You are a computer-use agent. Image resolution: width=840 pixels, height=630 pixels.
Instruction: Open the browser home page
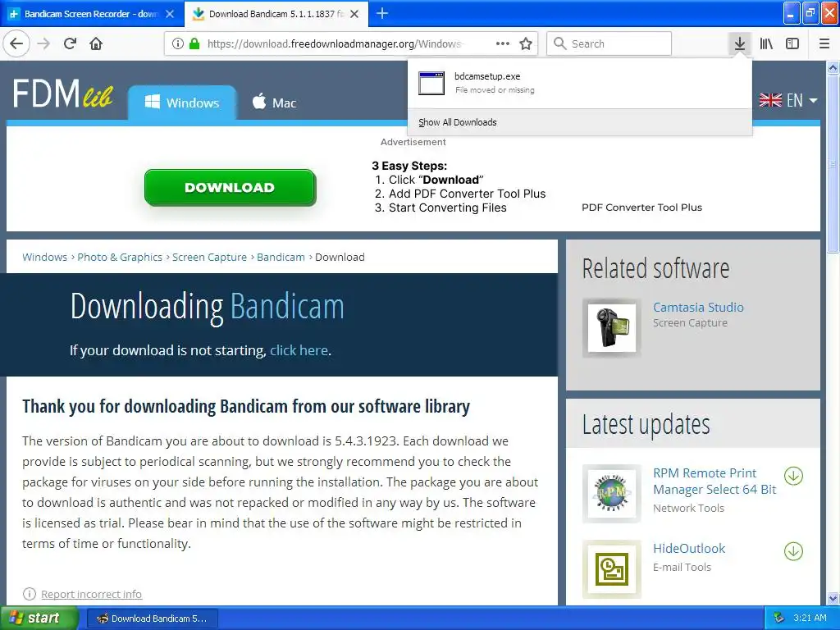point(96,43)
